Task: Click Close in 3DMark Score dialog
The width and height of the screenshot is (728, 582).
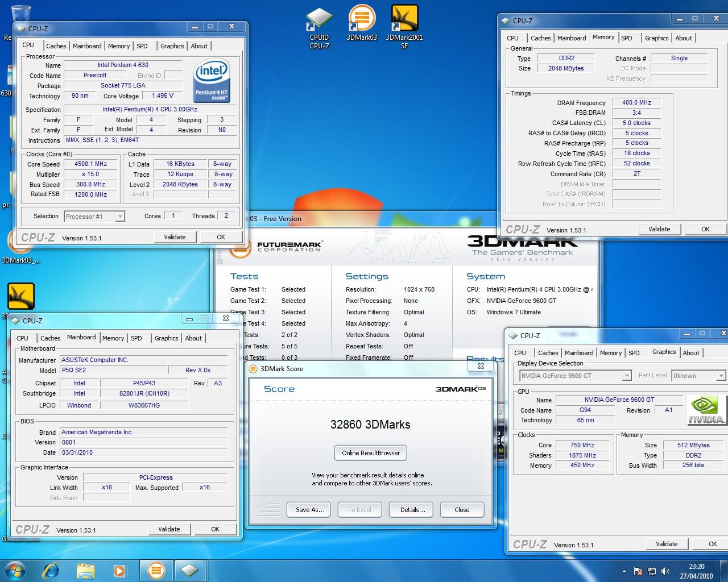Action: [462, 510]
